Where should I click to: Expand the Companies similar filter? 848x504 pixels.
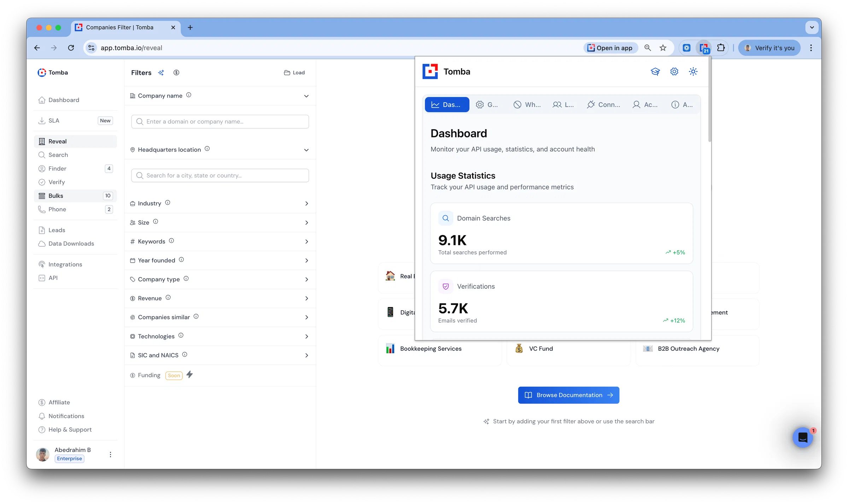coord(306,317)
